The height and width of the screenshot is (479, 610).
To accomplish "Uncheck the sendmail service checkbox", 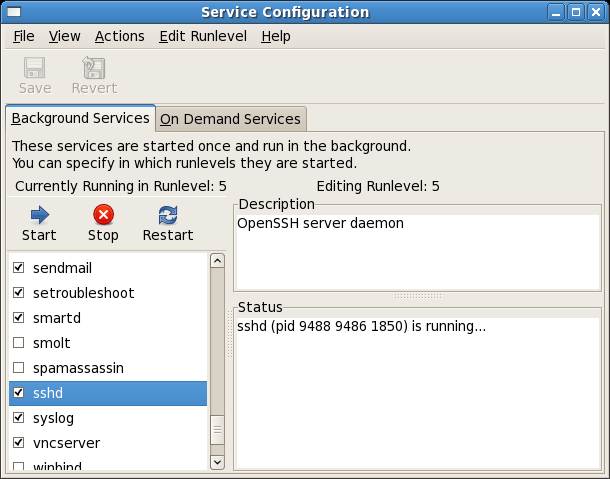I will coord(18,268).
